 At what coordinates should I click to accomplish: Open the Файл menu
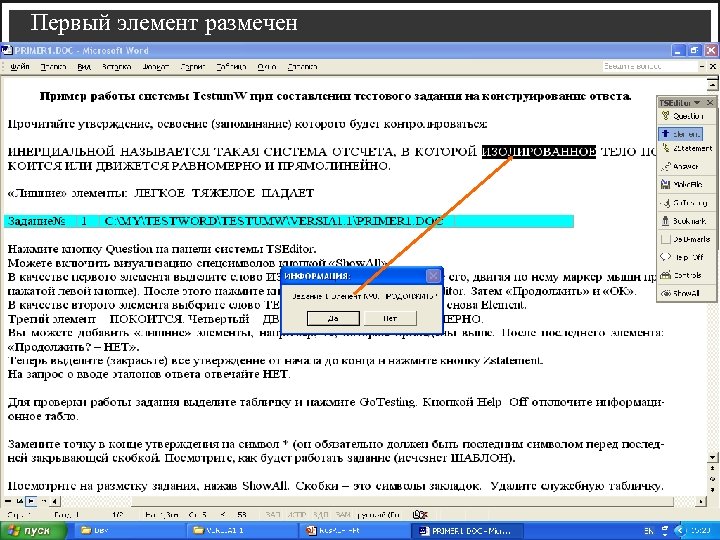pos(20,67)
